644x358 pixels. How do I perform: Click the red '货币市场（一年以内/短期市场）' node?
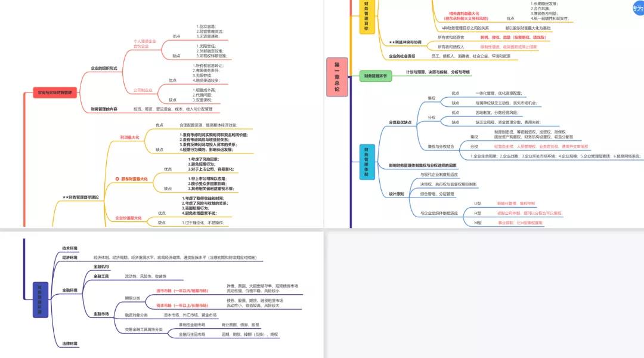pyautogui.click(x=182, y=291)
